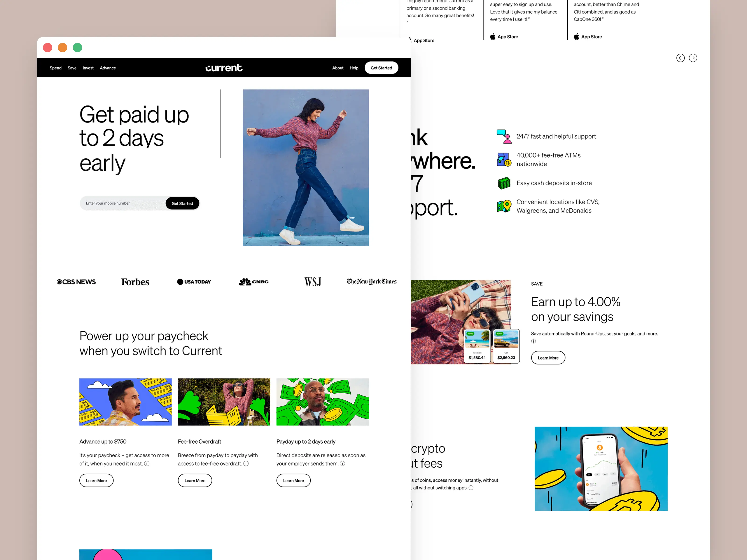
Task: Click info icon after Advance description
Action: [147, 464]
